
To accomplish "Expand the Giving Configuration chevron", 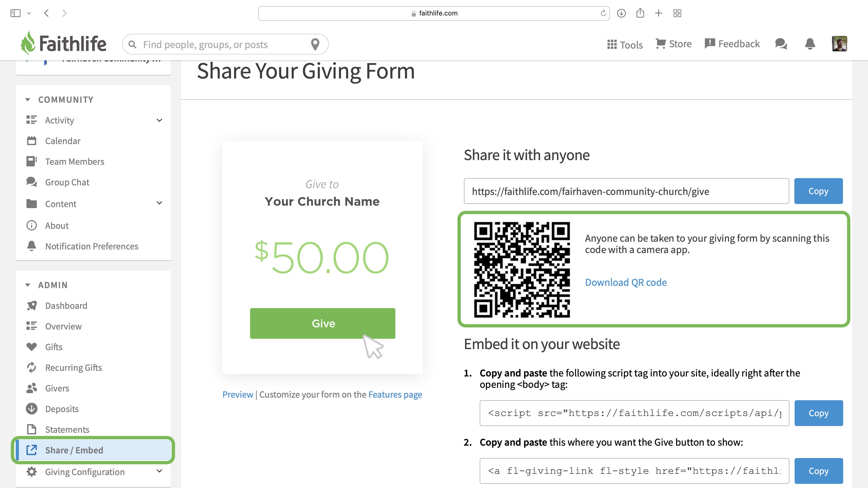I will 159,471.
